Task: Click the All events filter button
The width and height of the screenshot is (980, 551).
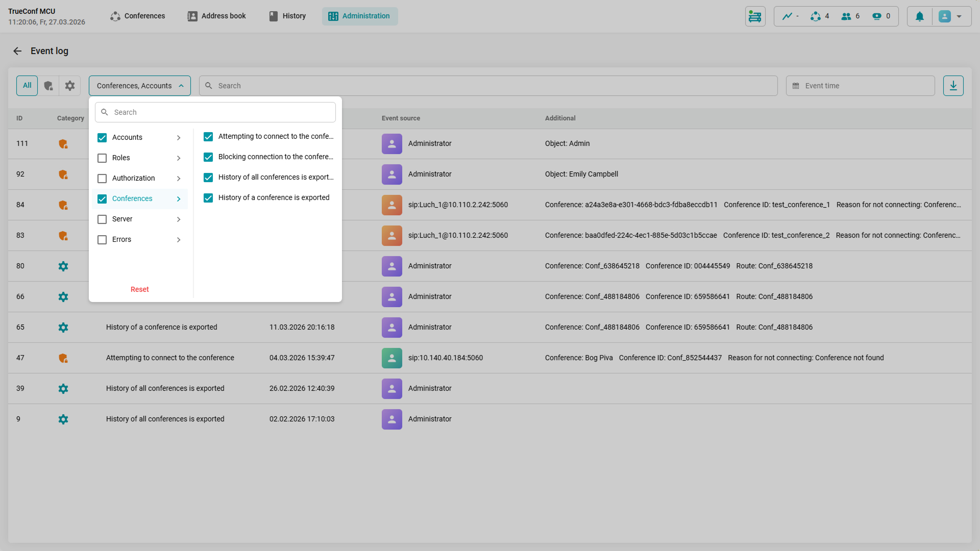Action: pyautogui.click(x=27, y=86)
